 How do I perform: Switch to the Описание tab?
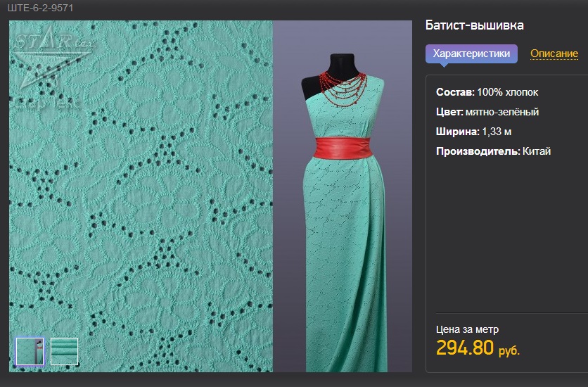554,53
